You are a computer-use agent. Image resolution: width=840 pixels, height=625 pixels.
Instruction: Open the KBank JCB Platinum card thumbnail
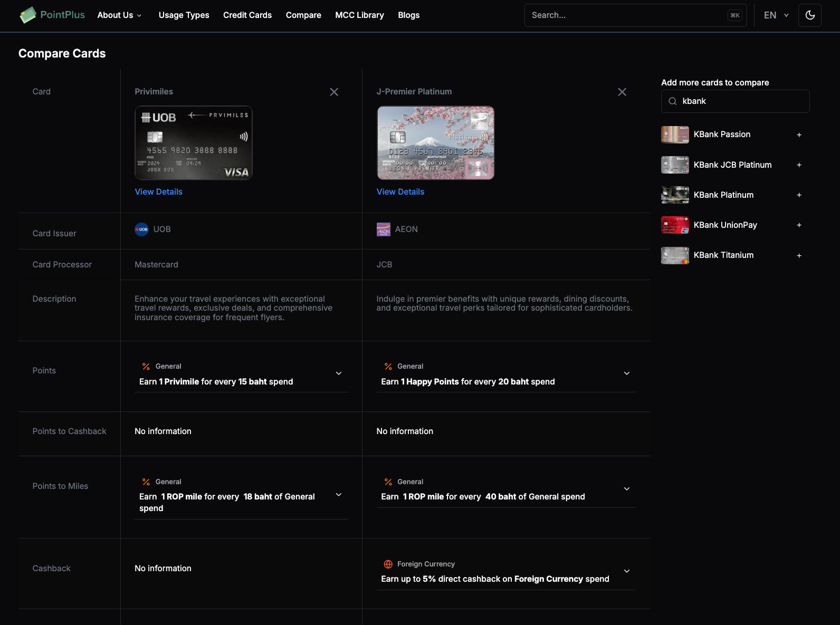tap(675, 165)
